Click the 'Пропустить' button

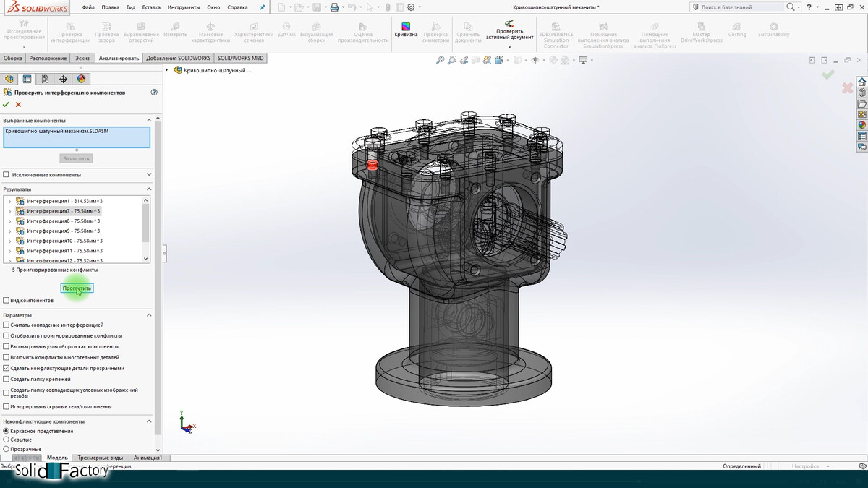(77, 288)
